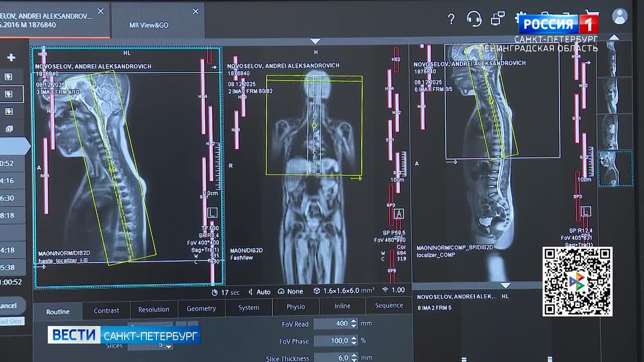Toggle the 'A' marker box in the coronal view
Viewport: 644px width, 362px height.
(x=399, y=214)
